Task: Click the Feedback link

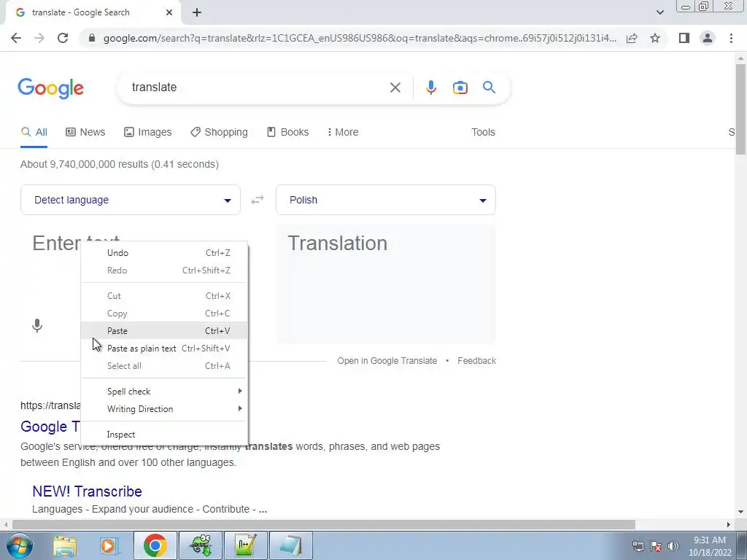Action: pyautogui.click(x=476, y=360)
